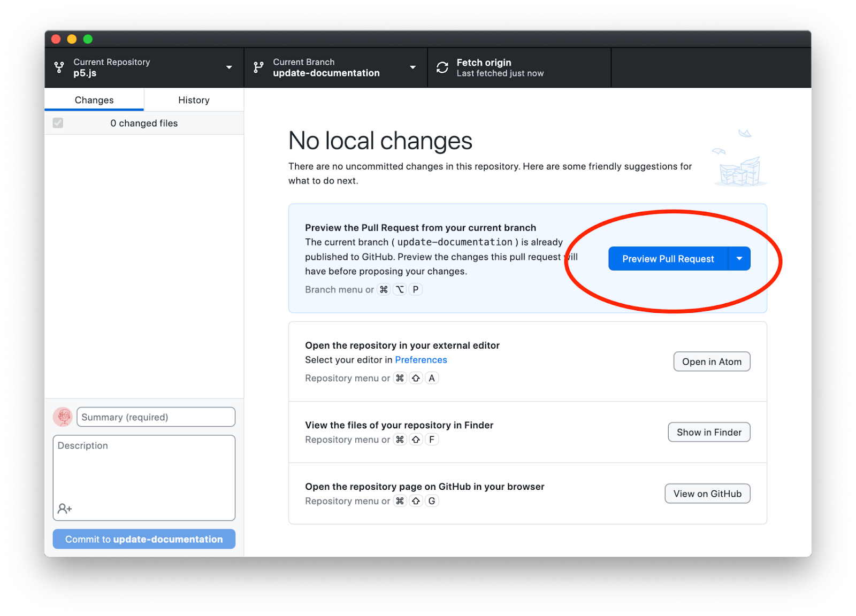This screenshot has height=616, width=856.
Task: Click Commit to update-documentation
Action: click(x=143, y=539)
